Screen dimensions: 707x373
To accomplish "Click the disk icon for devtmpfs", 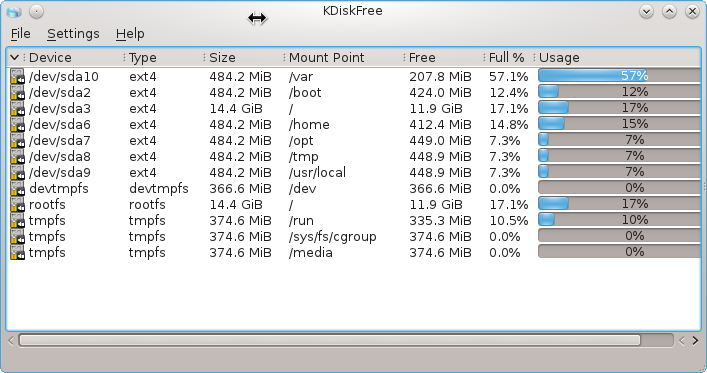I will (18, 189).
